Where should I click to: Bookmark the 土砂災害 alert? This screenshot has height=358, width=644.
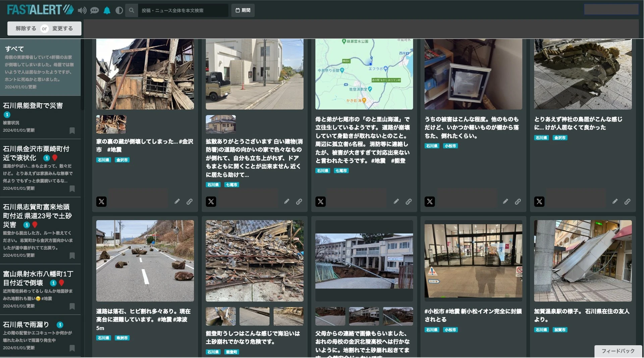point(72,256)
